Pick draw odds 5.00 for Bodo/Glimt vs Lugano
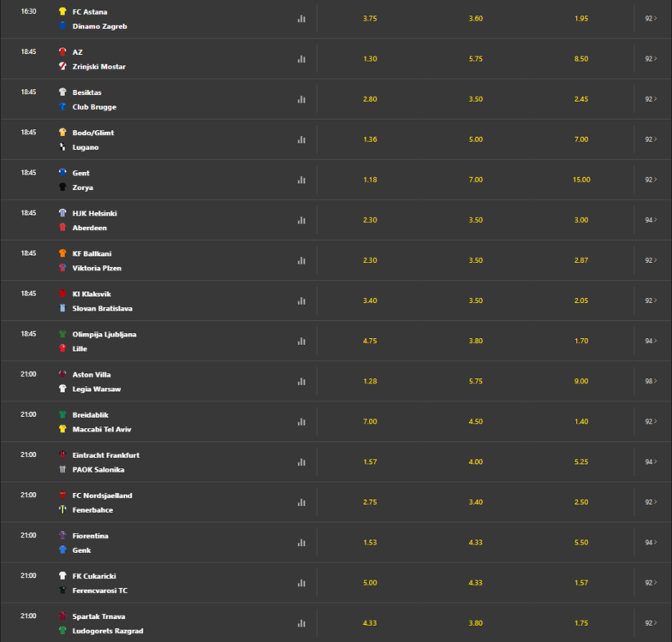672x642 pixels. tap(476, 140)
